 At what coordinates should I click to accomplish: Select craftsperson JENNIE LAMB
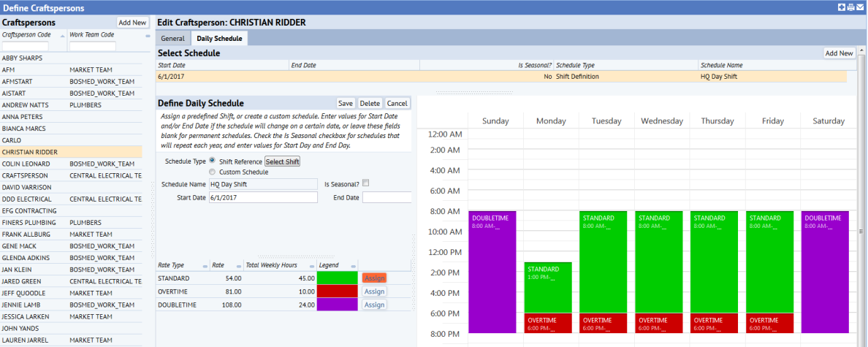point(71,305)
